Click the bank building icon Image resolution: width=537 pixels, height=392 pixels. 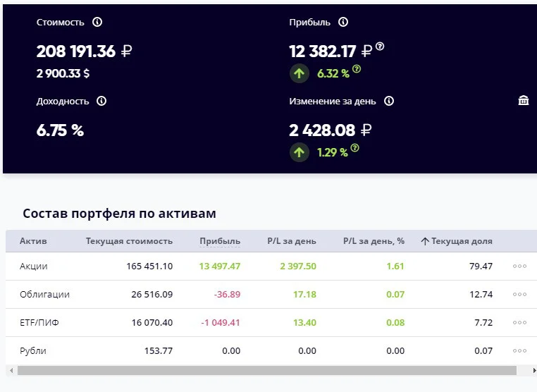(524, 100)
